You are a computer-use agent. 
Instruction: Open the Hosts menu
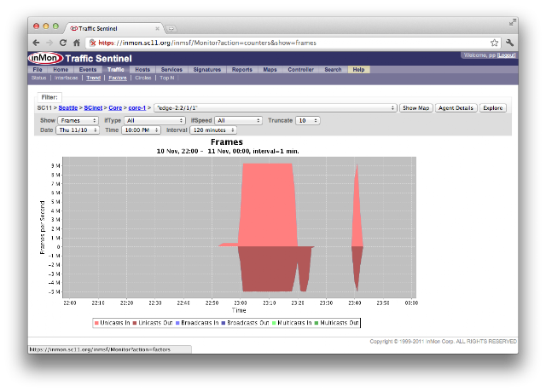pyautogui.click(x=142, y=70)
